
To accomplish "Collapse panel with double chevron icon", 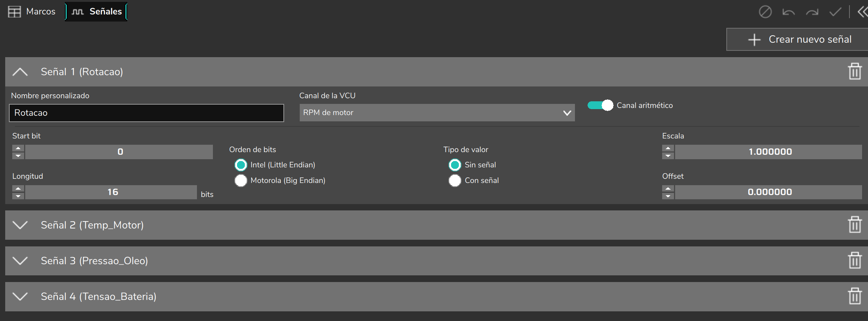I will click(863, 12).
